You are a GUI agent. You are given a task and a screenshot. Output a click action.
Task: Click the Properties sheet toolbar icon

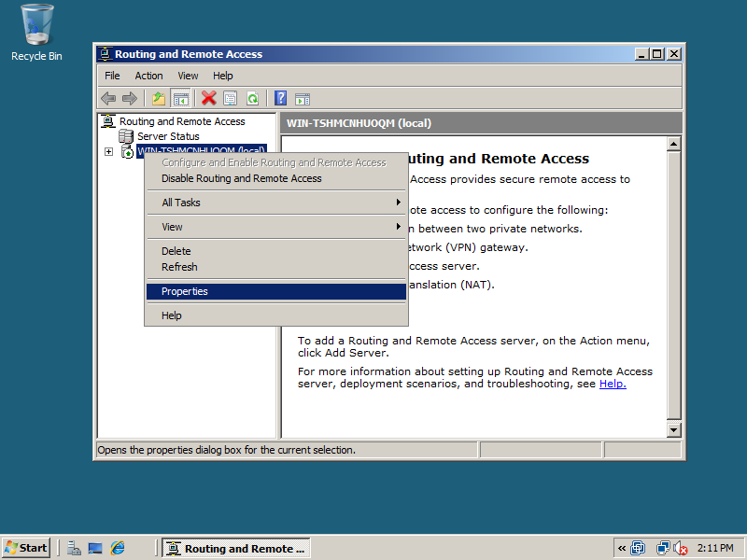coord(231,99)
